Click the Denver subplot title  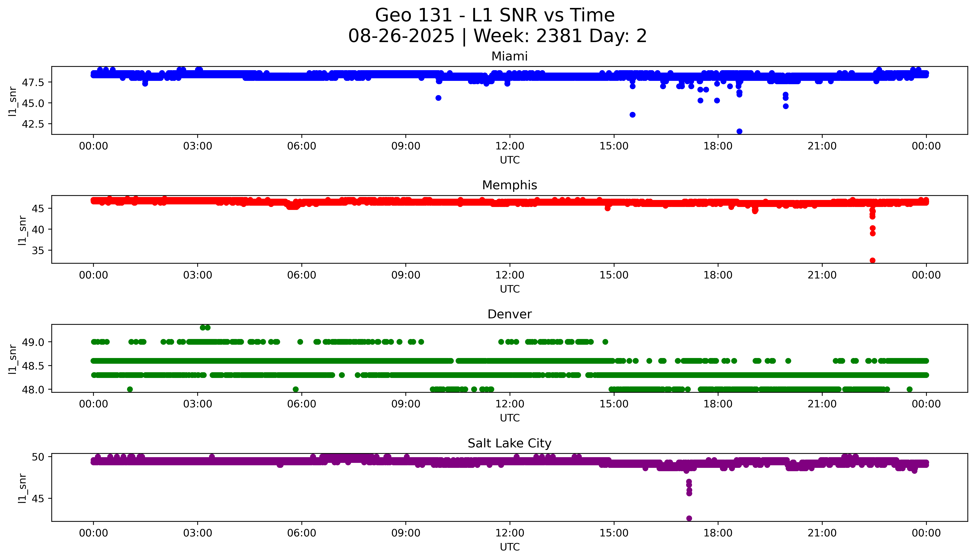509,315
